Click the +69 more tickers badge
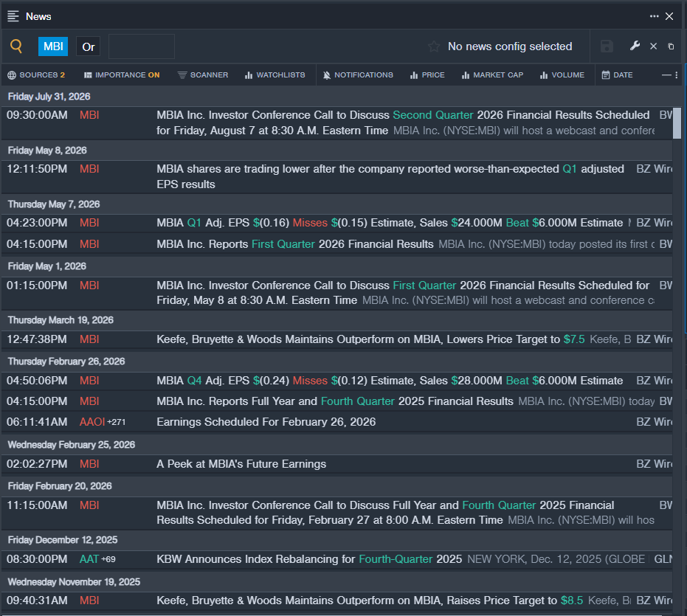This screenshot has width=687, height=616. pos(108,559)
